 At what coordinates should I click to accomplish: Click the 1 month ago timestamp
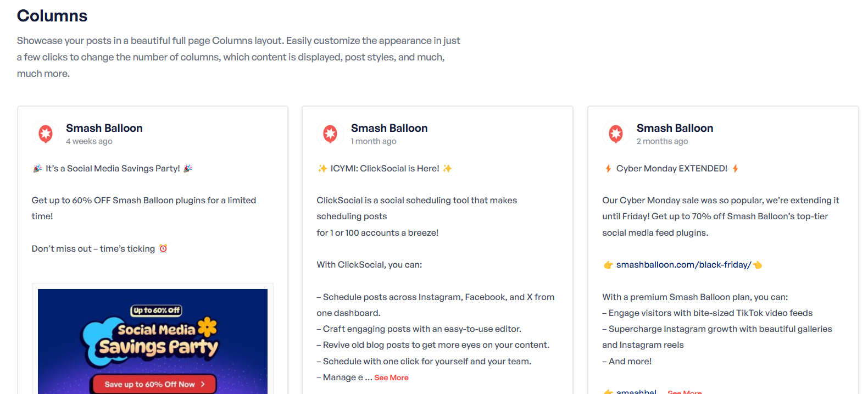coord(374,141)
